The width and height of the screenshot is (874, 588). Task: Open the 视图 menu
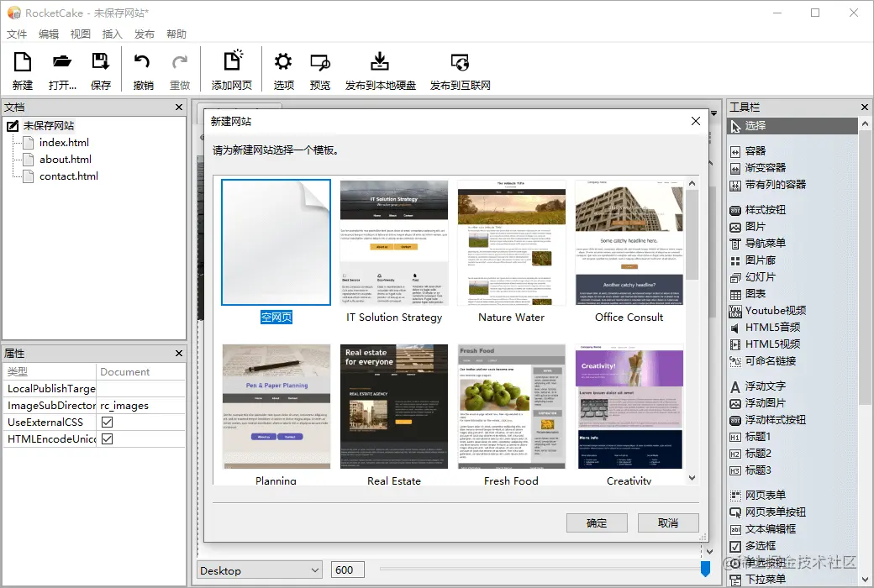tap(81, 34)
